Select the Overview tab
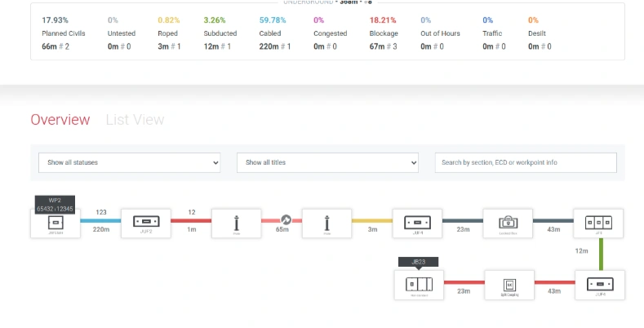Screen dimensions: 644x328 pos(60,120)
